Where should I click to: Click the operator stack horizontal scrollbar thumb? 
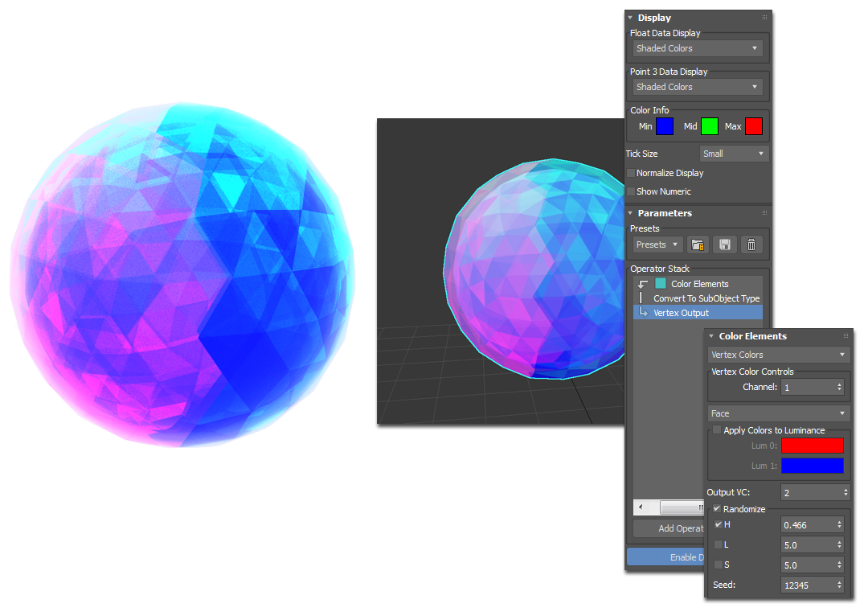682,507
